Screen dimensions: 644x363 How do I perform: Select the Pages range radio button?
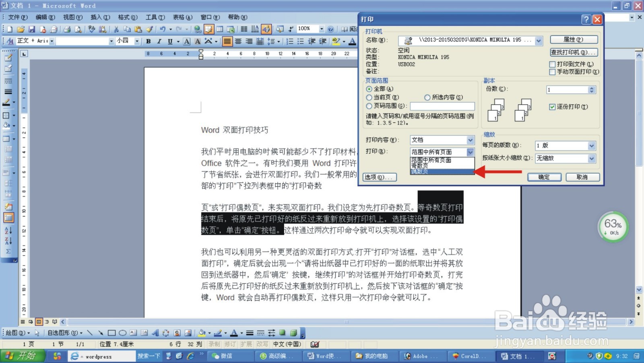point(369,106)
